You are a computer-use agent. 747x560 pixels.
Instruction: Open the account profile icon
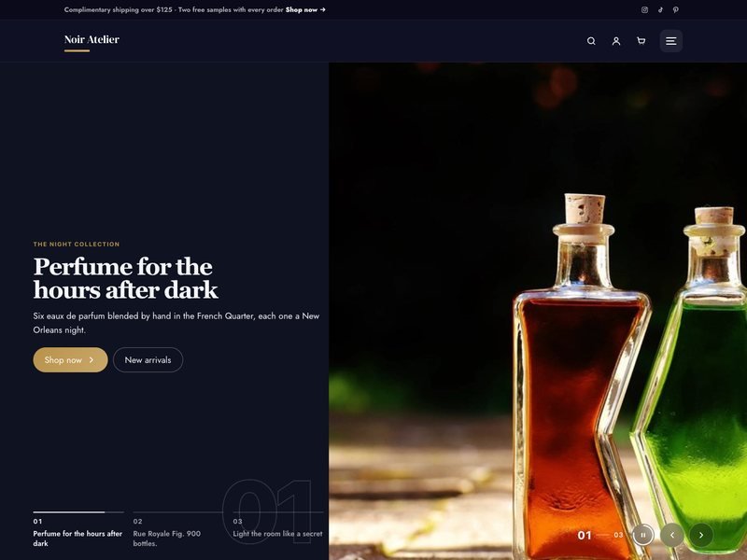pyautogui.click(x=616, y=41)
